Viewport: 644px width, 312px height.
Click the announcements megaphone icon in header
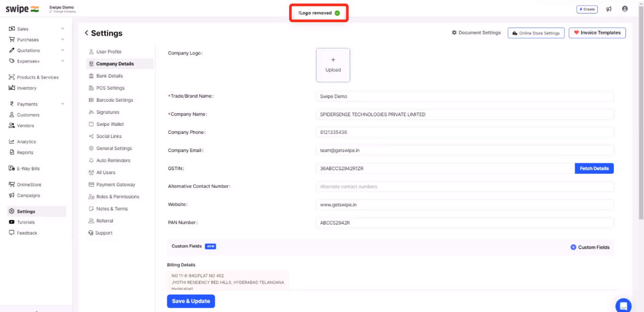point(609,9)
